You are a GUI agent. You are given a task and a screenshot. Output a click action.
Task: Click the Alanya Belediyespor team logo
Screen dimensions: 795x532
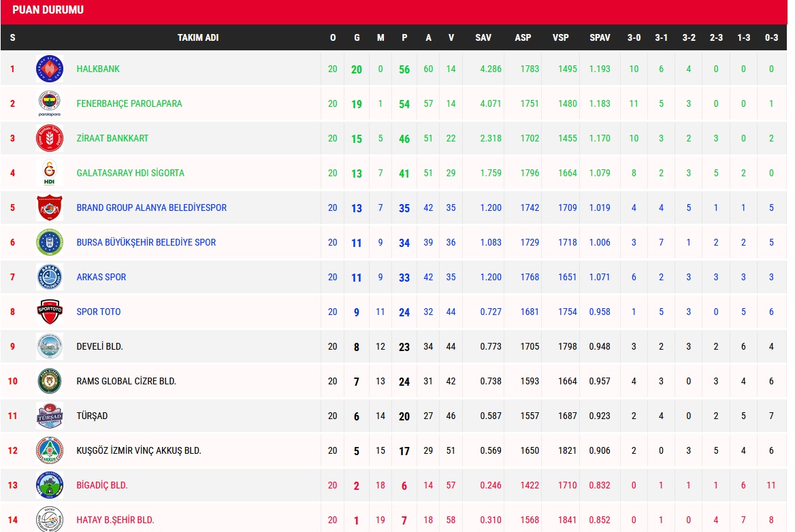50,207
